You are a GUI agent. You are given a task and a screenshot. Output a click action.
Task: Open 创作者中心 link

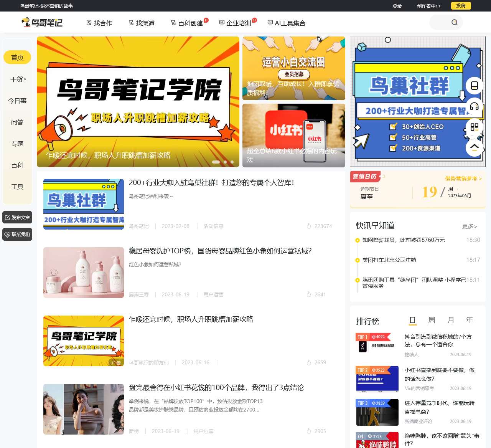428,6
